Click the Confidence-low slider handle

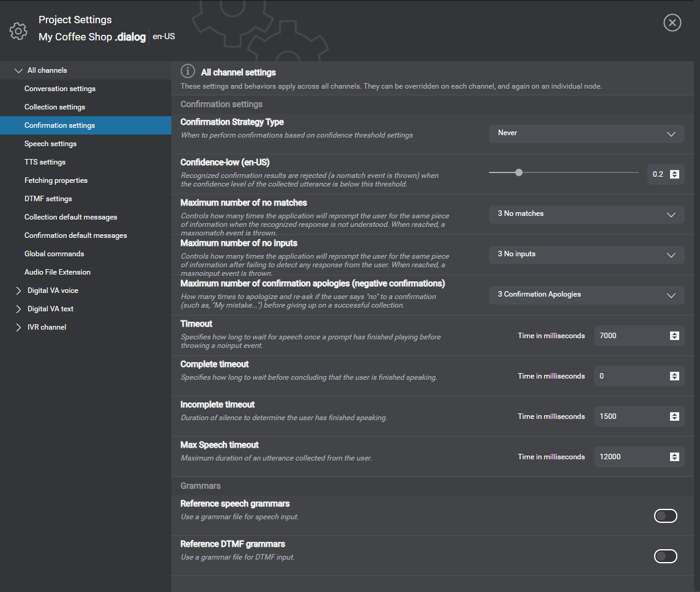pos(519,172)
